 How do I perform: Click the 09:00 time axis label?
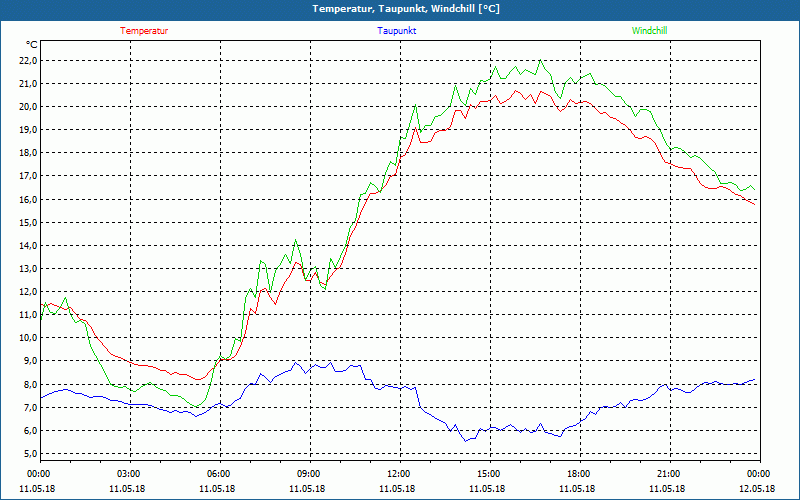(x=309, y=474)
